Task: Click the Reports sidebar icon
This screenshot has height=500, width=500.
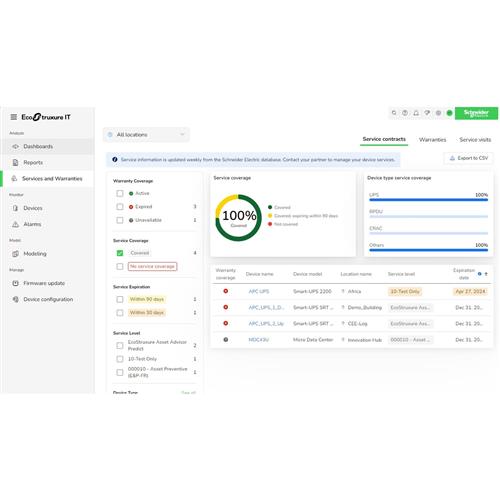Action: (x=15, y=162)
